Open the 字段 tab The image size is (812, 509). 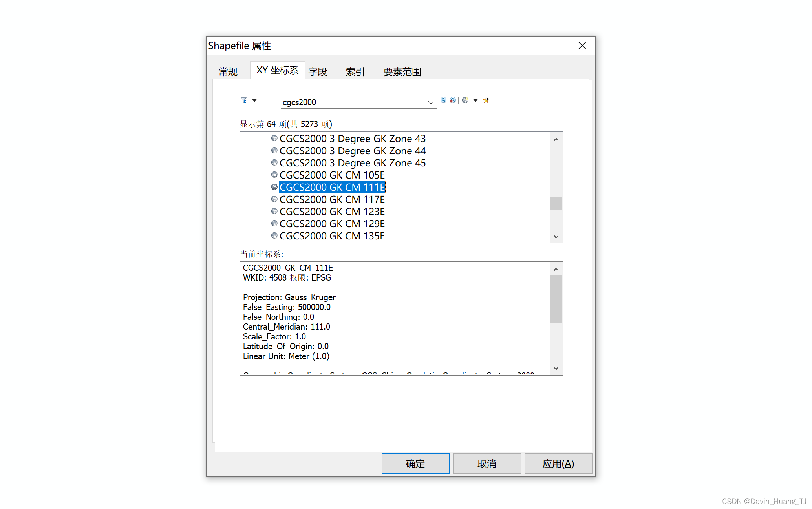pyautogui.click(x=318, y=72)
